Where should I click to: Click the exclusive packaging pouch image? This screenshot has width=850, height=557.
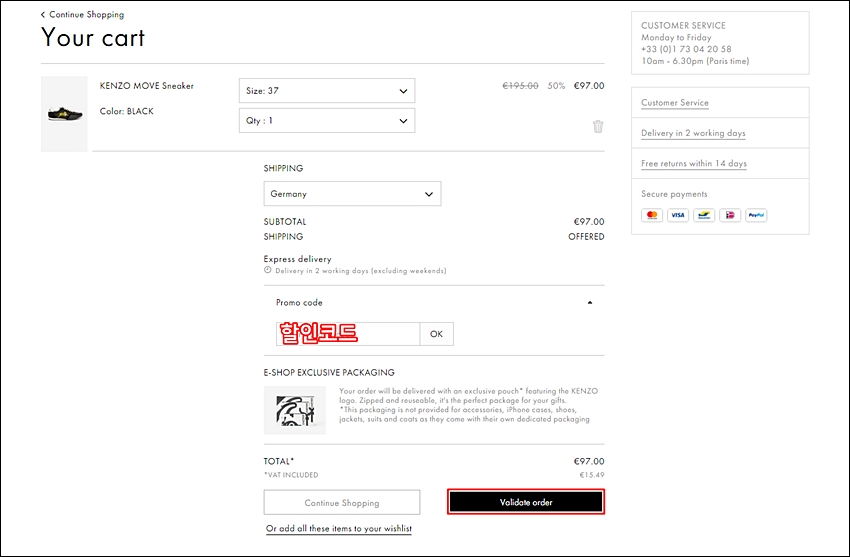tap(295, 410)
